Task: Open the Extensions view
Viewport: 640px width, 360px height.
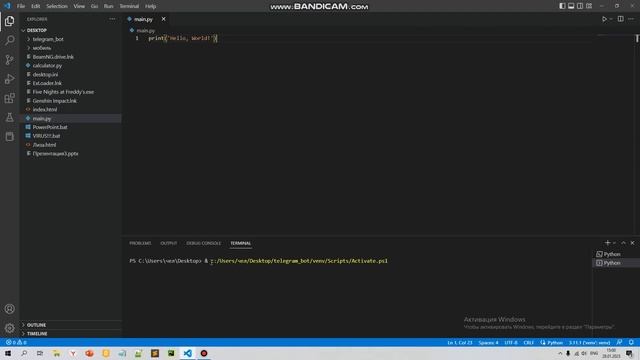Action: tap(9, 98)
